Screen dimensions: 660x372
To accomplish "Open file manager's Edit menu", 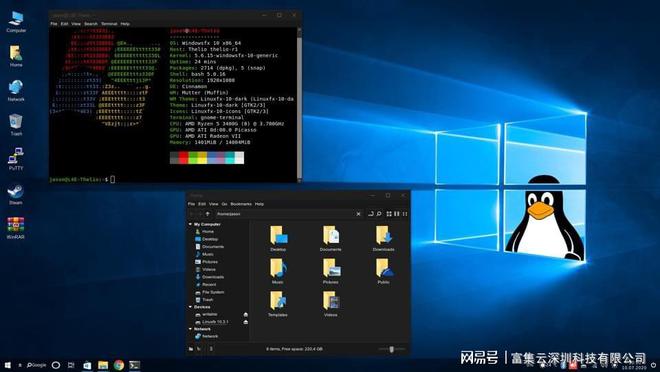I will [x=202, y=204].
